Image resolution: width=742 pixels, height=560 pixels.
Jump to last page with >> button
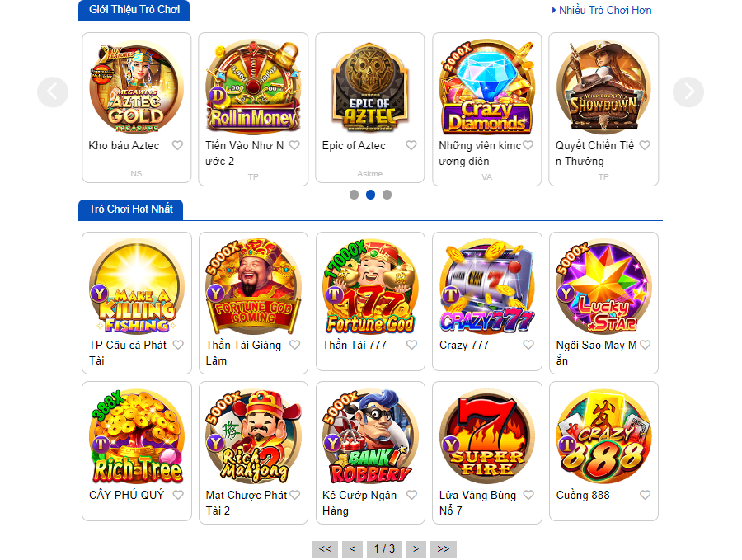(x=444, y=549)
